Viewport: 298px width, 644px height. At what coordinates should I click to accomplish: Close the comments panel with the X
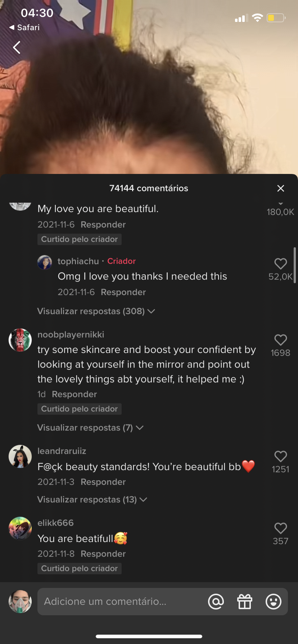pyautogui.click(x=281, y=188)
